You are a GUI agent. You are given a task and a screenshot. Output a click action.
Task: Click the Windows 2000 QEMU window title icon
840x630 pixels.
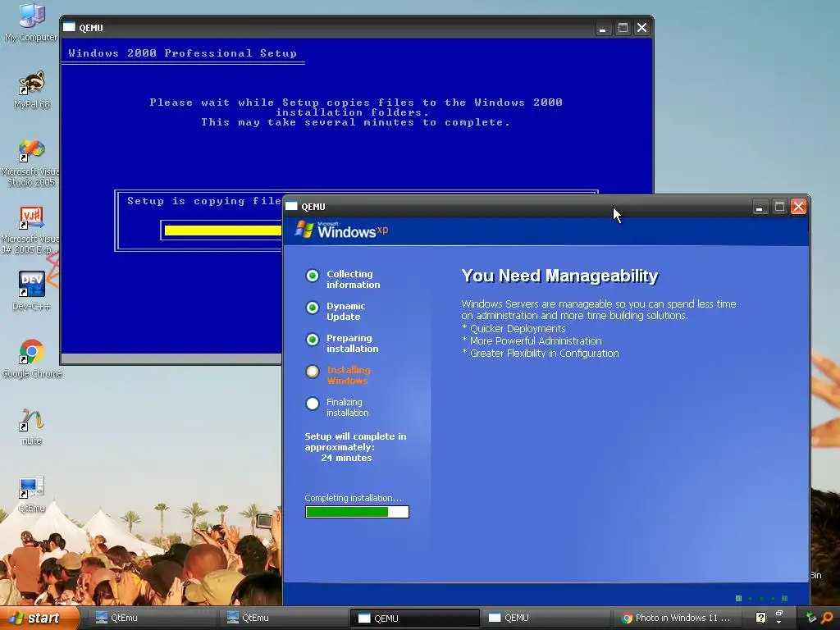[69, 27]
